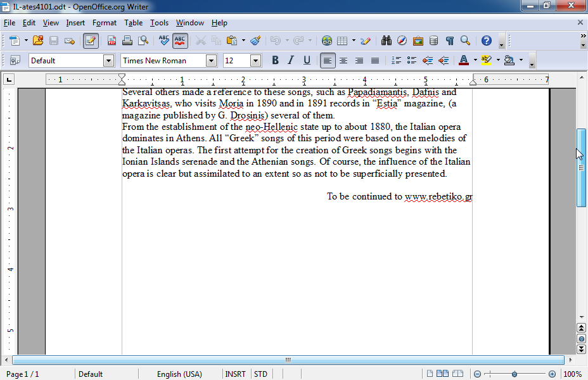Open the Navigator panel
Image resolution: width=588 pixels, height=380 pixels.
(403, 40)
